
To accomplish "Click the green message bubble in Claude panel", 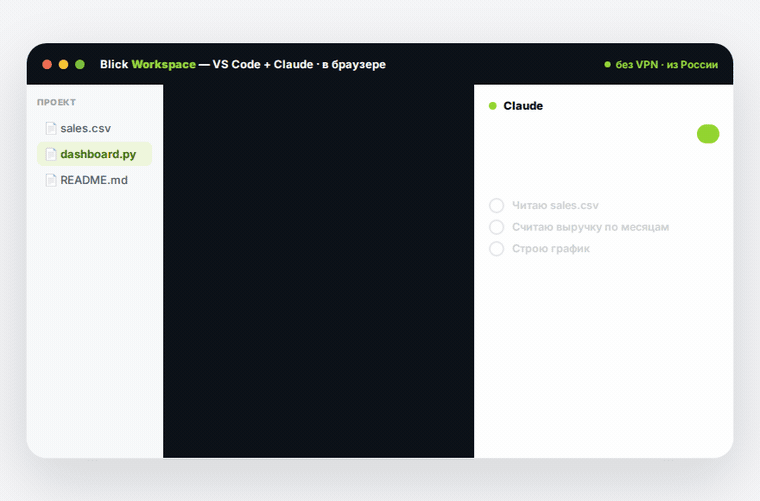I will click(x=708, y=134).
